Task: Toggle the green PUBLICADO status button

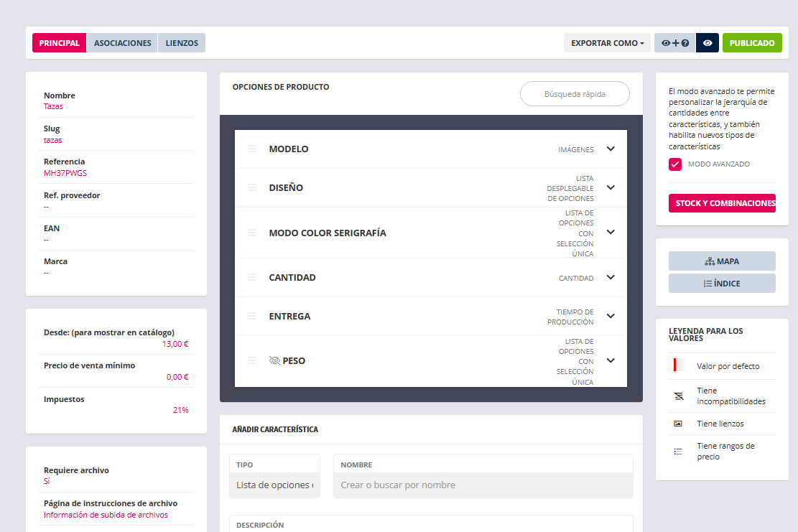Action: coord(751,43)
